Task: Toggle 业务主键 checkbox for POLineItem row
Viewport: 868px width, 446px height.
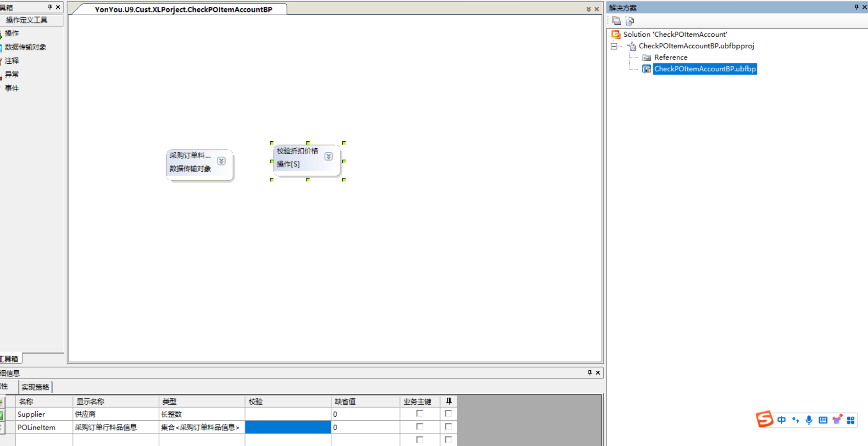Action: coord(419,427)
